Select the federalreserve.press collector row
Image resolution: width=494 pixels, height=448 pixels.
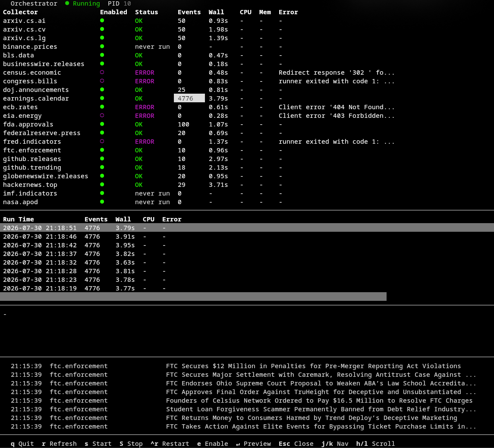pos(247,133)
